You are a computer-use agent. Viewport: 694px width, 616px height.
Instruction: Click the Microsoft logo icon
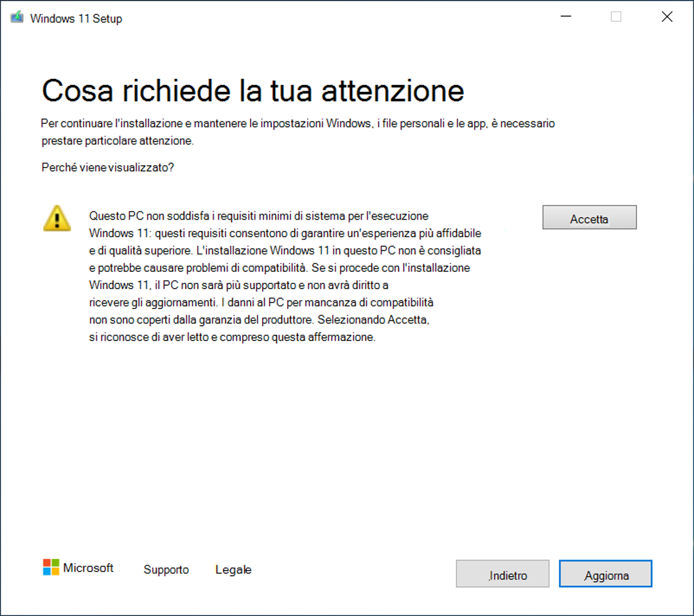click(51, 567)
